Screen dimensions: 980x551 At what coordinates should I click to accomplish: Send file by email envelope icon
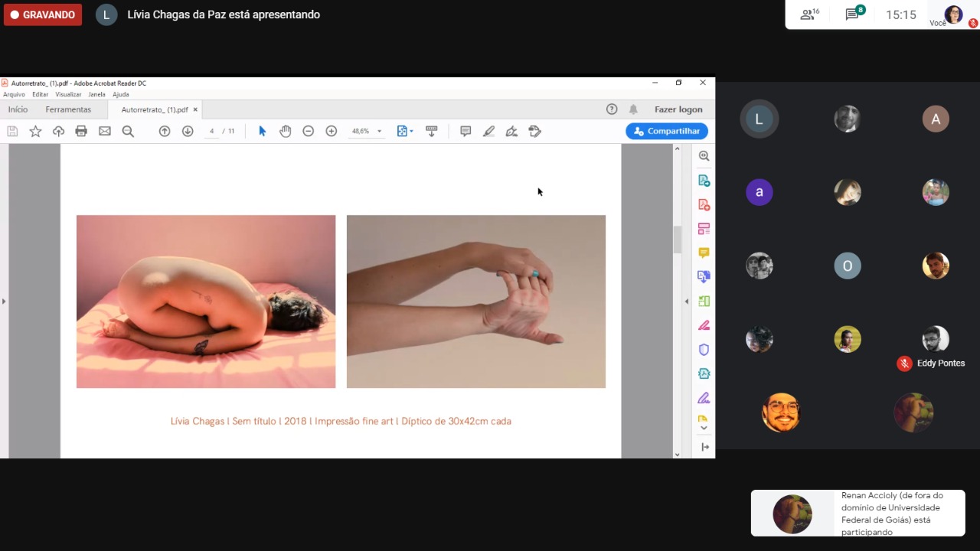pyautogui.click(x=105, y=131)
